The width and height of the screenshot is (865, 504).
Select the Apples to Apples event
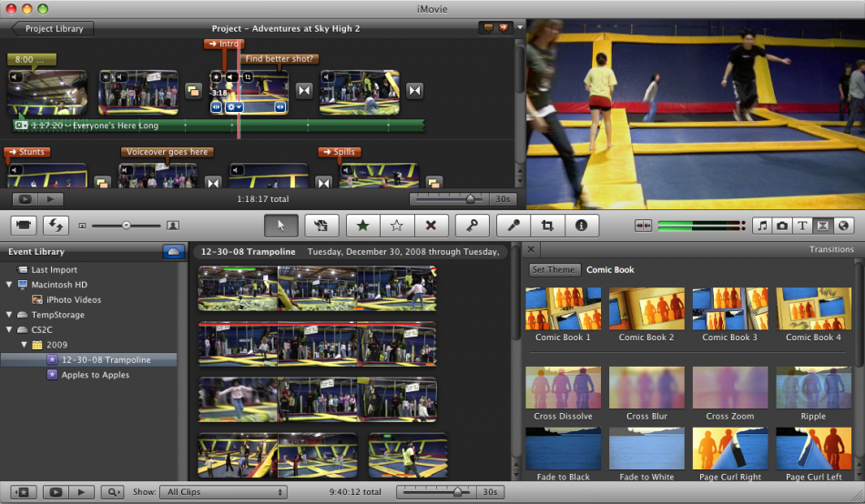pyautogui.click(x=95, y=375)
